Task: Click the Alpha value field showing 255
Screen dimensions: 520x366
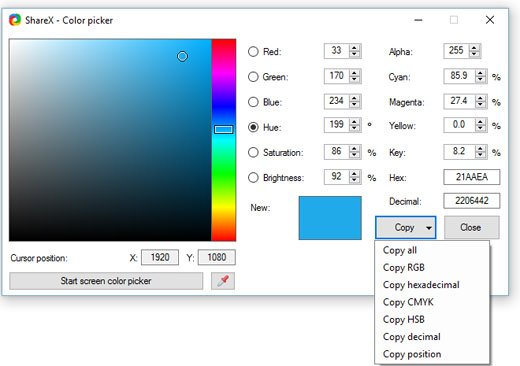Action: click(x=456, y=50)
